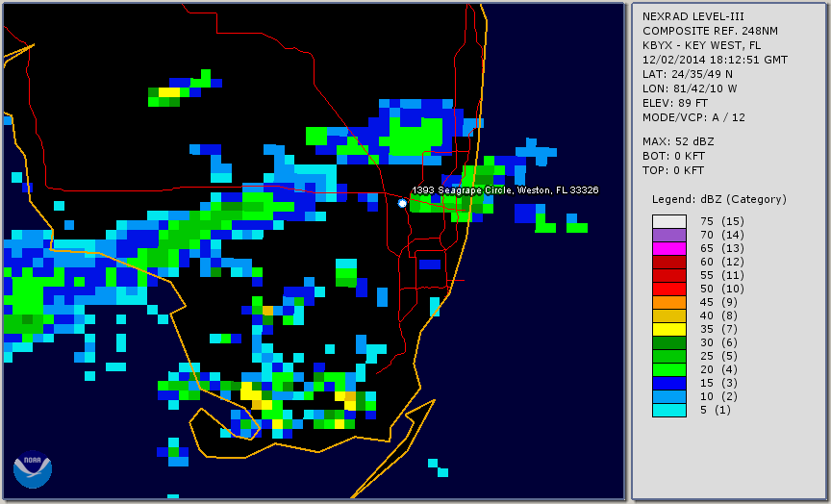Screen dimensions: 831x504
Task: Click the MODE/VCP: A / 12 text
Action: click(693, 117)
